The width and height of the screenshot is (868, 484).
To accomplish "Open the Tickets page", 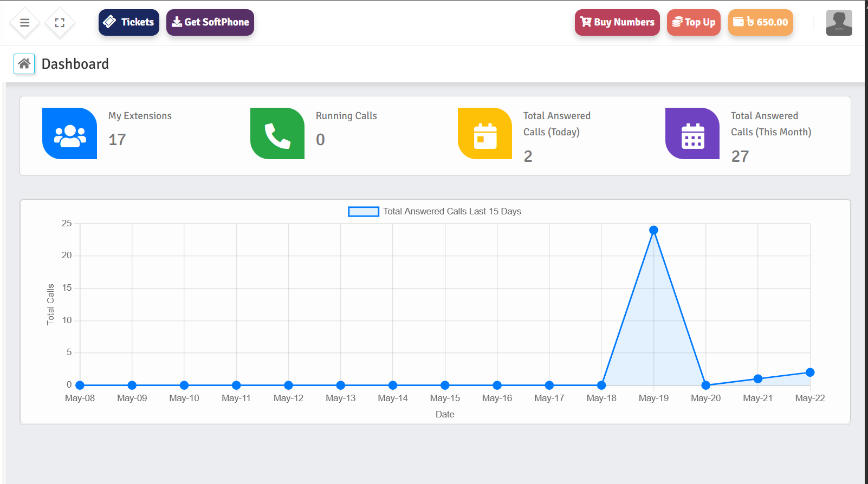I will [x=129, y=22].
